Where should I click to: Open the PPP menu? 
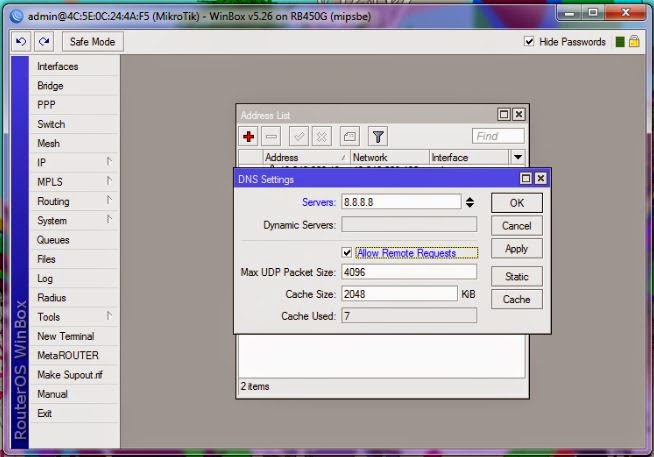(x=74, y=105)
